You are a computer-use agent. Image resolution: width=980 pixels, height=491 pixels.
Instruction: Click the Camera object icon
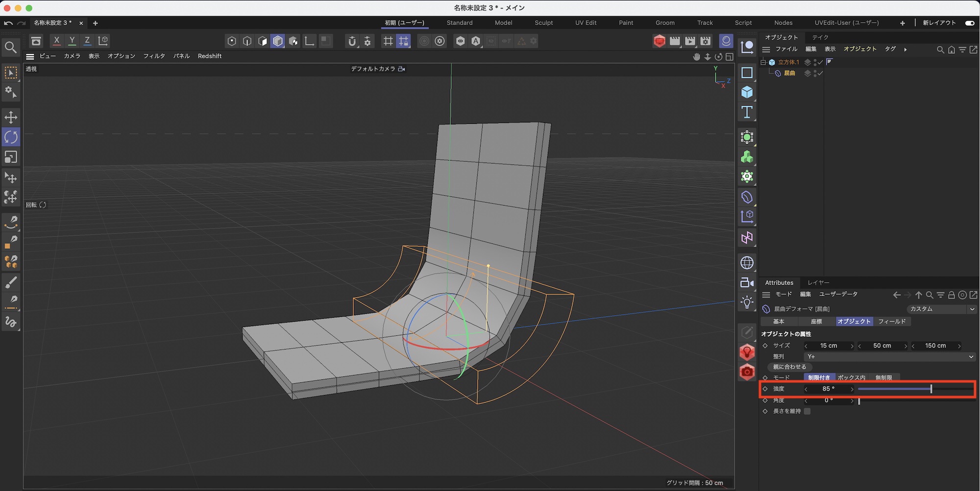point(747,282)
